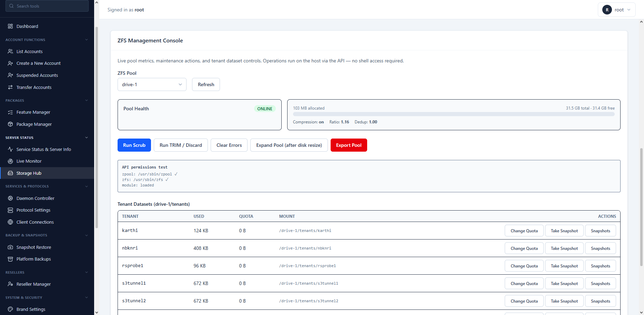Viewport: 644px width, 315px height.
Task: Click the Create a New Account icon
Action: pyautogui.click(x=10, y=63)
